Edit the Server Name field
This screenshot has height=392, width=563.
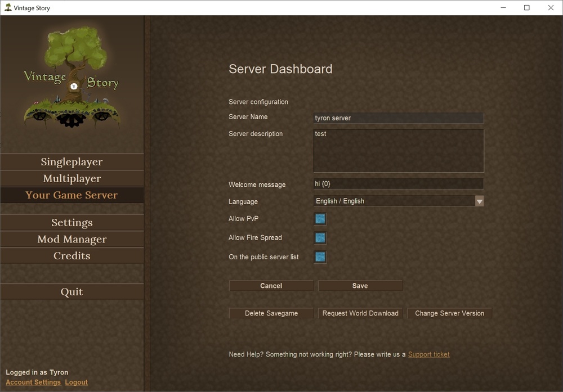398,118
